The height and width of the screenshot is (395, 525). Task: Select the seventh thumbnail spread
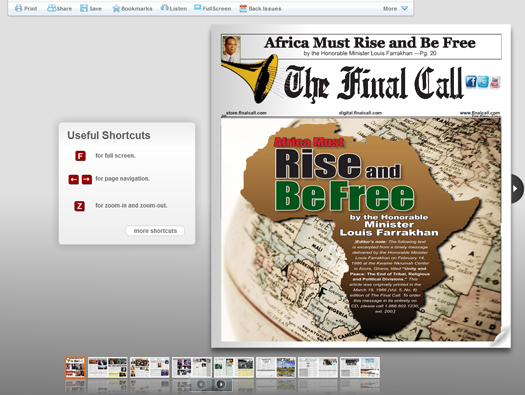coord(318,368)
